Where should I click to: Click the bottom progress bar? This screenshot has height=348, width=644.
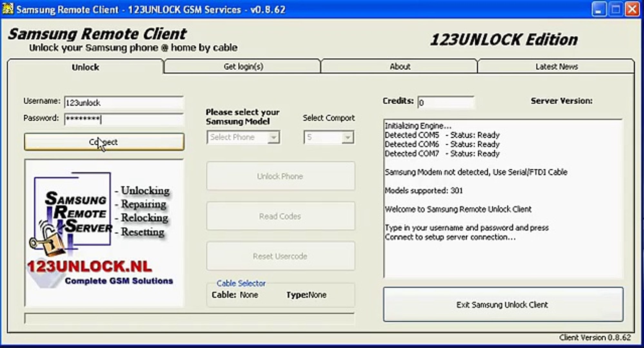[189, 318]
